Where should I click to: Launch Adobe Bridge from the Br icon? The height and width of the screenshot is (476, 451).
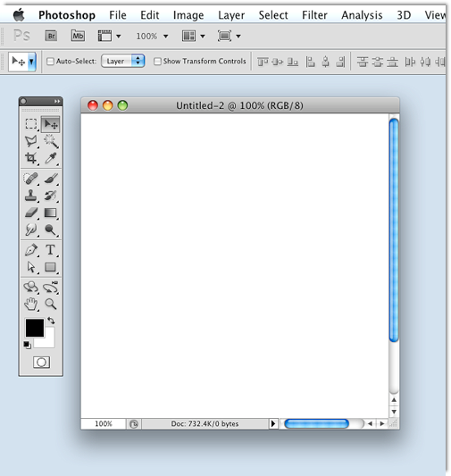coord(51,36)
